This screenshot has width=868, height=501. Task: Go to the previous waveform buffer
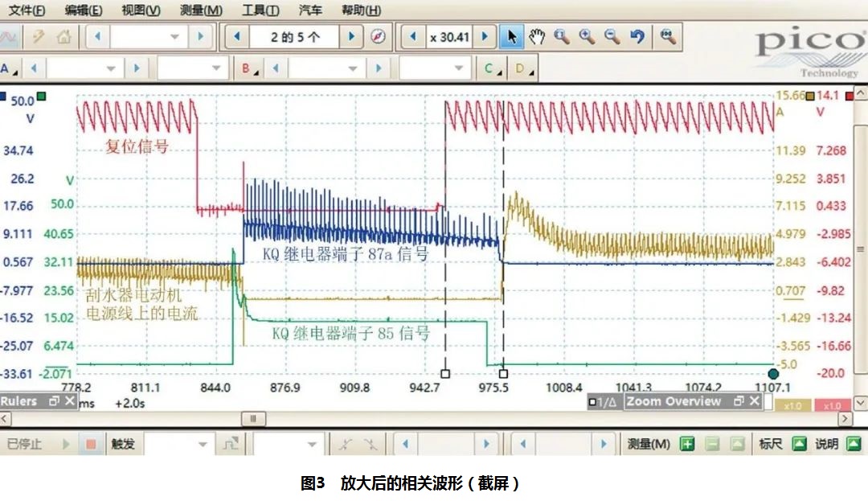click(x=237, y=37)
